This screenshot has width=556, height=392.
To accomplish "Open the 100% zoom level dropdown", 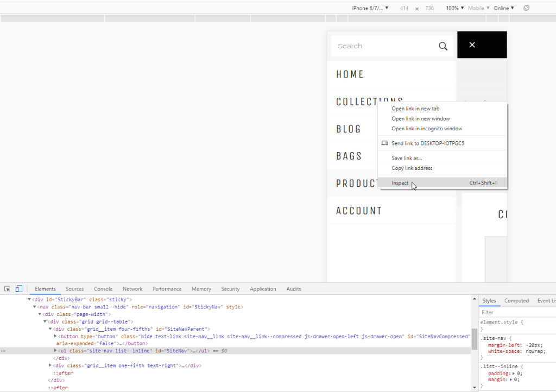I will [454, 8].
